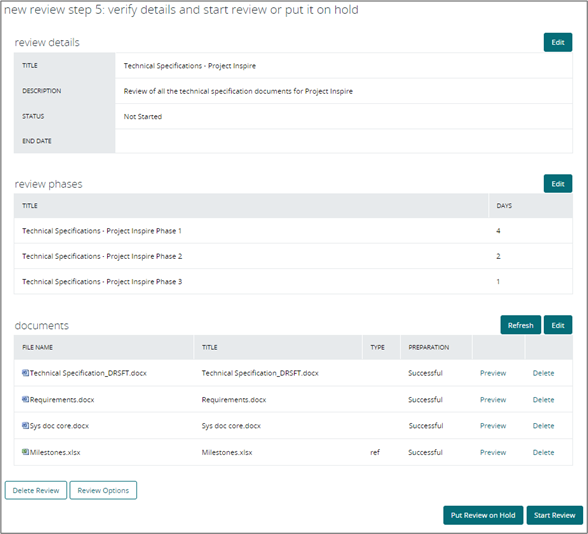Edit the documents section

(x=558, y=325)
